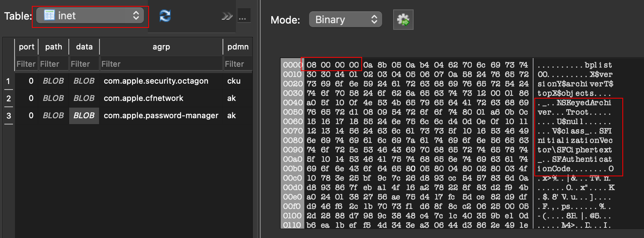Focus the Filter field under data
644x238 pixels.
[84, 64]
